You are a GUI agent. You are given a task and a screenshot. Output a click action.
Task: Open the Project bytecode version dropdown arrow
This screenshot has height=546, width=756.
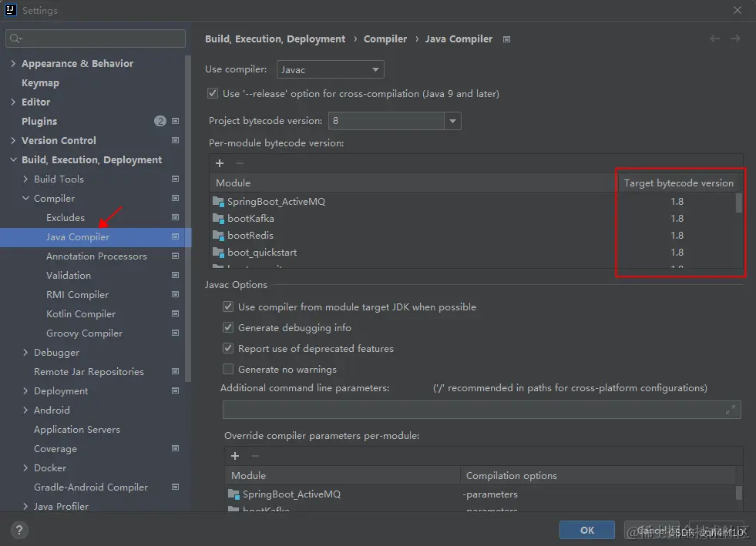pos(452,121)
